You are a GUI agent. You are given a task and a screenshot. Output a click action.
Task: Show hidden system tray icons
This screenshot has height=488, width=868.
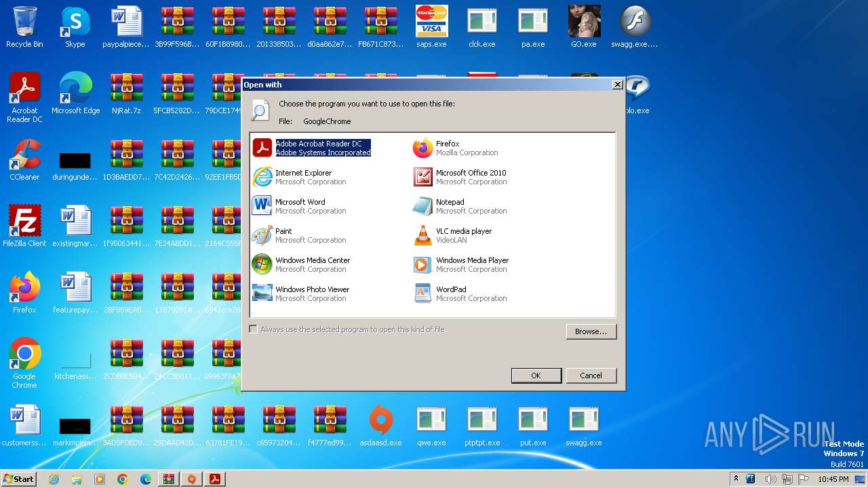pos(736,479)
